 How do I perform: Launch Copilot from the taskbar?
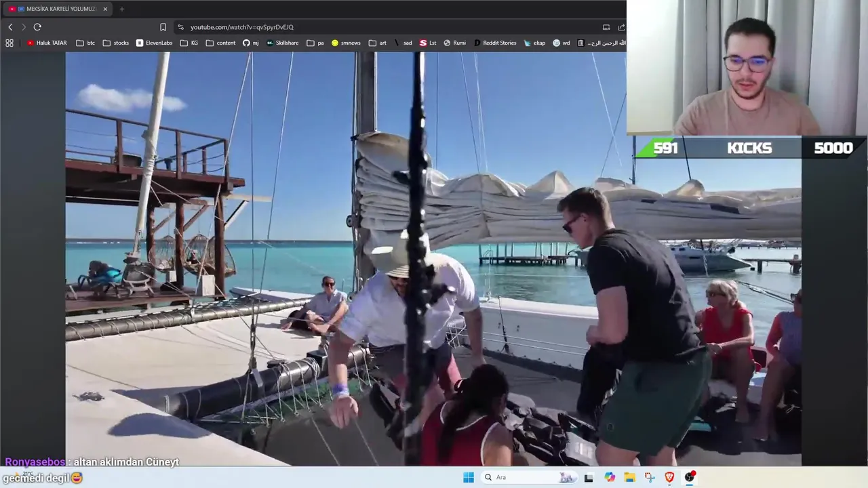click(x=610, y=477)
